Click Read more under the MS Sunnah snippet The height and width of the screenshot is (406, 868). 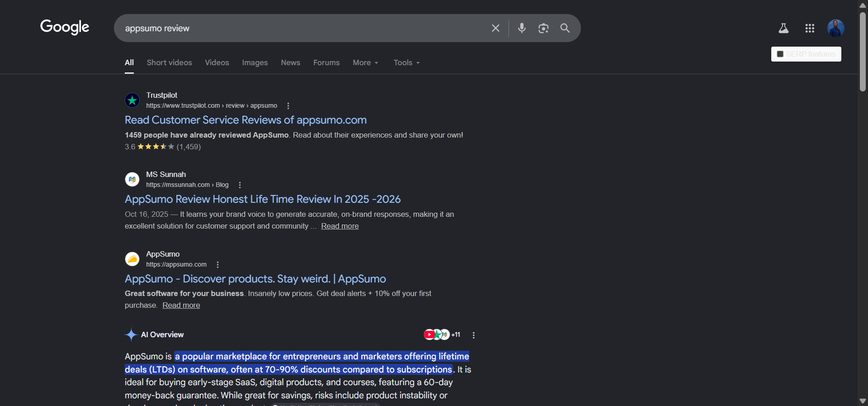coord(340,226)
